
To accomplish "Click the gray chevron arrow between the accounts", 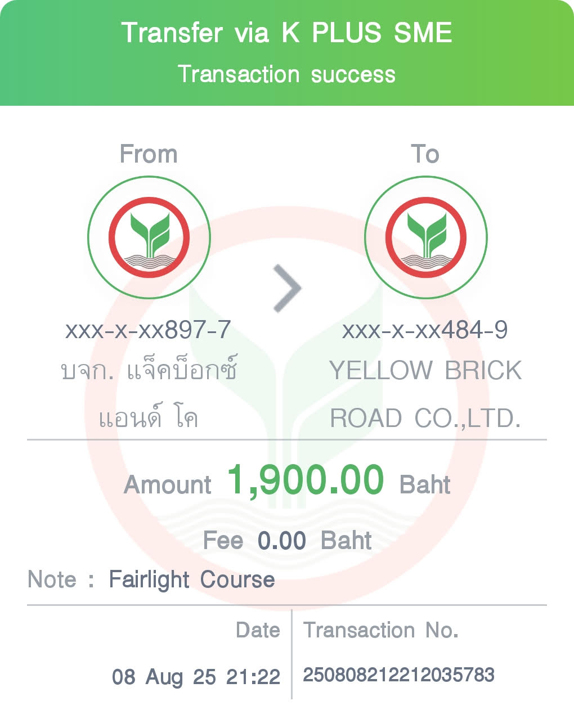I will click(x=287, y=288).
